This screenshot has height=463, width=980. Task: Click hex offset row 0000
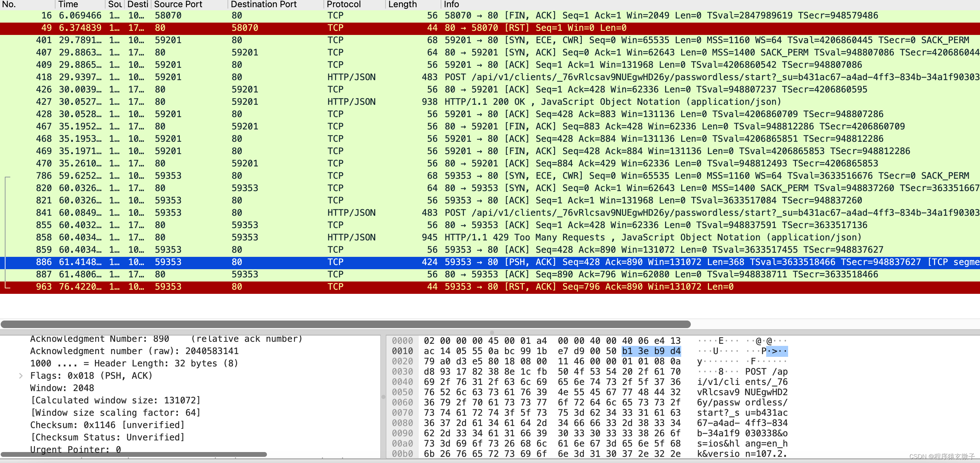(x=402, y=341)
